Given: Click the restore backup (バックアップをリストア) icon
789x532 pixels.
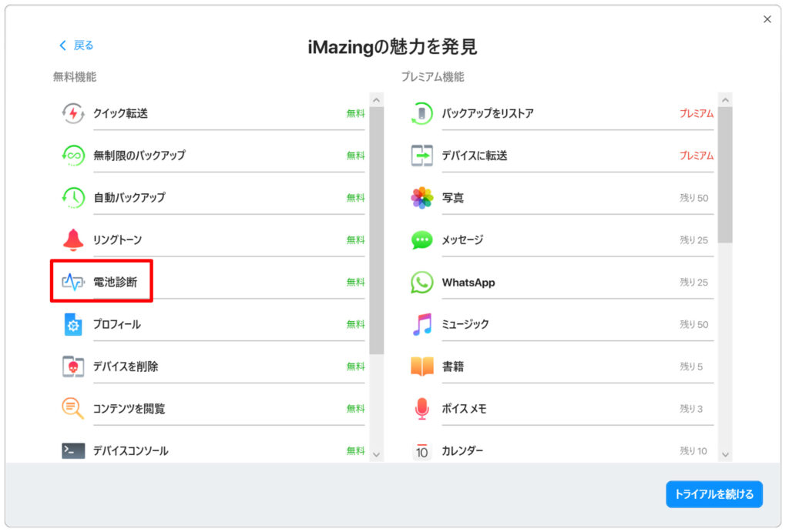Looking at the screenshot, I should click(x=421, y=113).
